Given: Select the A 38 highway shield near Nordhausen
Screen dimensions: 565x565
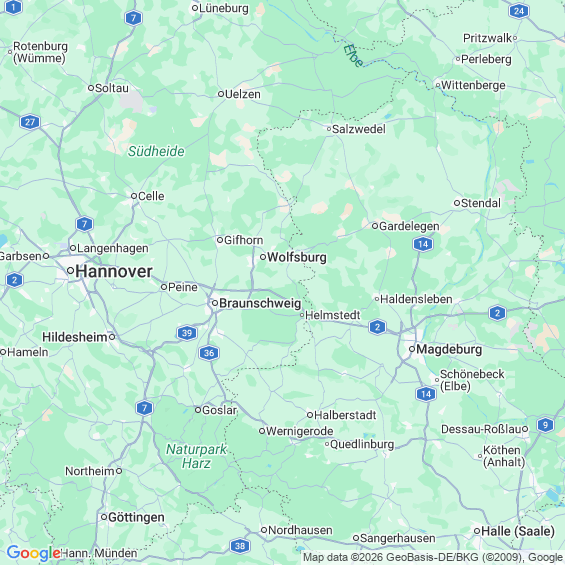Looking at the screenshot, I should pyautogui.click(x=240, y=546).
